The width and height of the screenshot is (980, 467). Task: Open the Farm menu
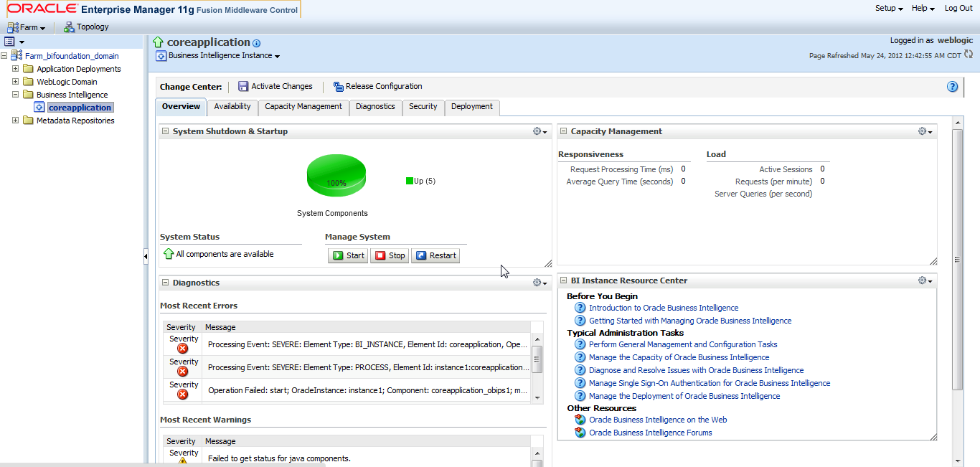click(x=27, y=27)
